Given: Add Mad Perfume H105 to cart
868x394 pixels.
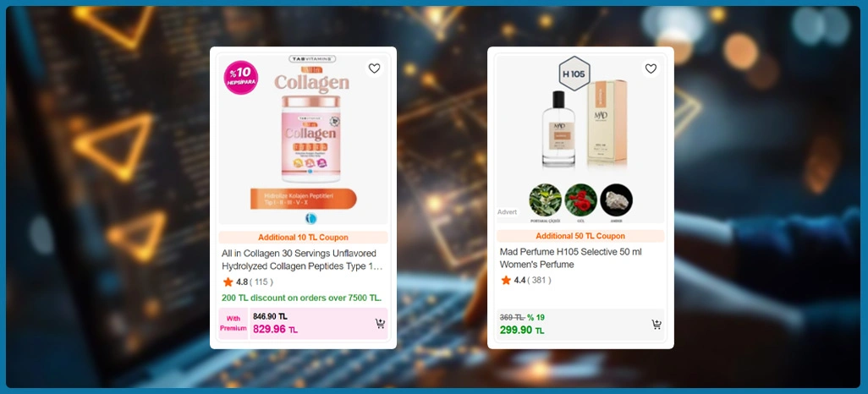Looking at the screenshot, I should coord(656,325).
